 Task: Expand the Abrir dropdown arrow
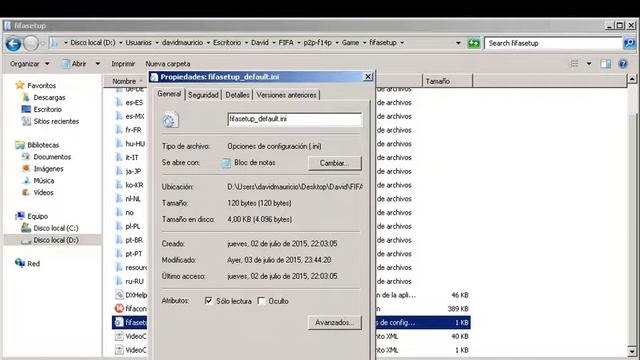[98, 64]
